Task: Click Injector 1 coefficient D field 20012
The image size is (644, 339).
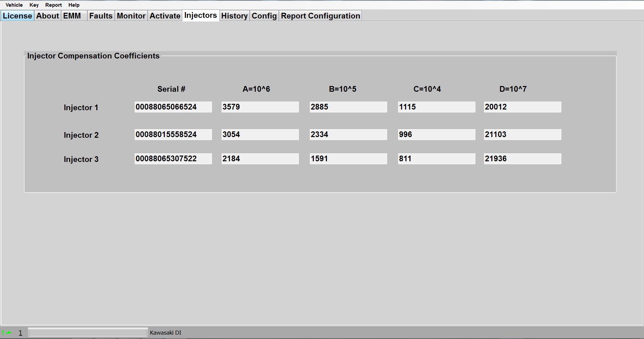Action: tap(523, 107)
